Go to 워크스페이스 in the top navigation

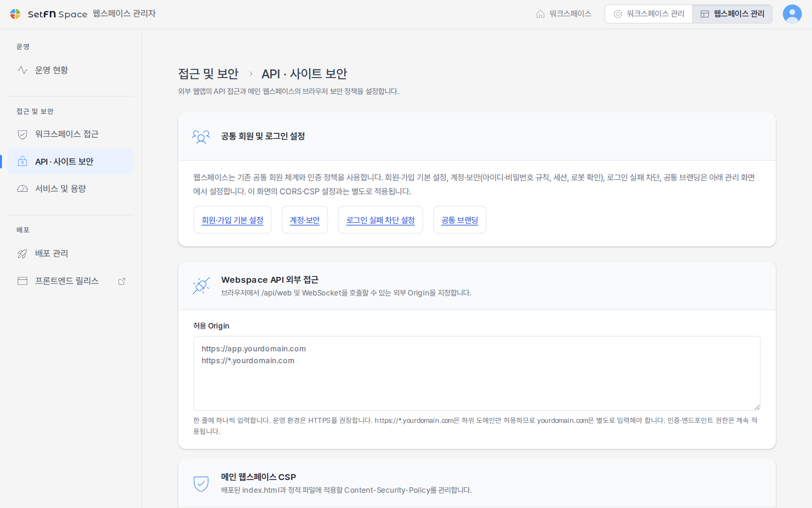click(x=563, y=14)
